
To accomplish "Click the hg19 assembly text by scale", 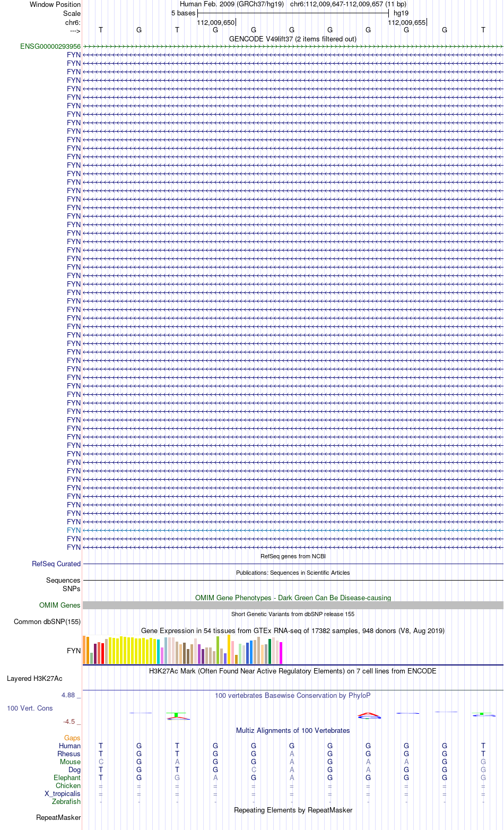I will pyautogui.click(x=401, y=13).
